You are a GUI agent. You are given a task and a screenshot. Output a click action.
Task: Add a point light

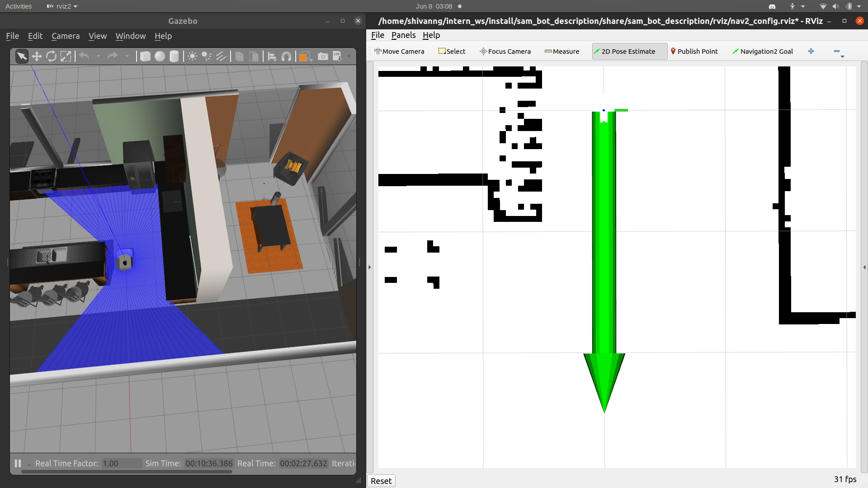192,56
